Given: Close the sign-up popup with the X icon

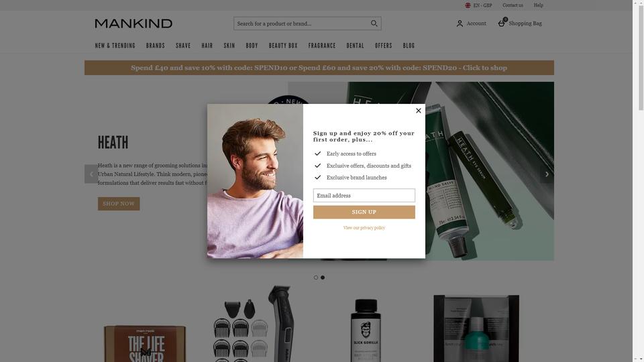Looking at the screenshot, I should [x=418, y=111].
